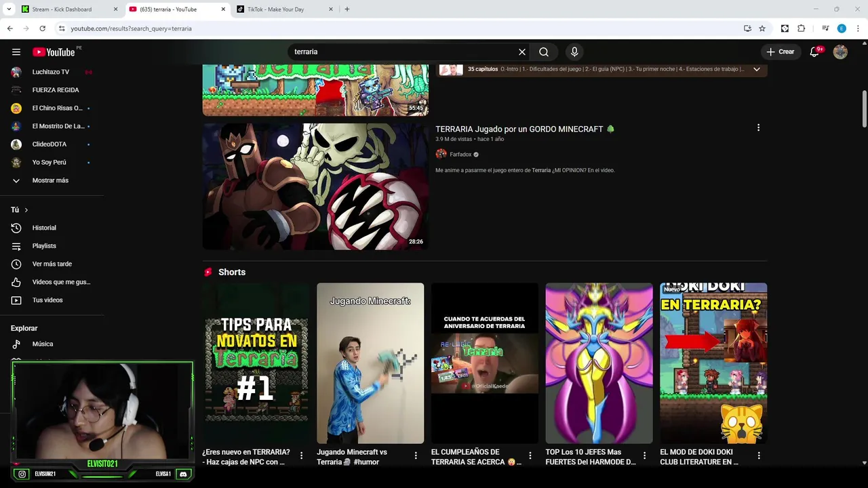Open options for the Jugando Minecraft vs Terraria short
Image resolution: width=868 pixels, height=488 pixels.
point(416,455)
